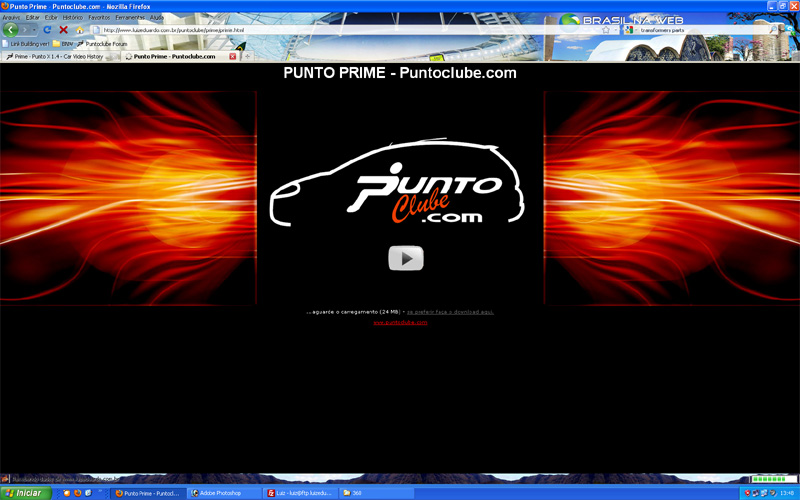Play the video with the gray play button

406,258
